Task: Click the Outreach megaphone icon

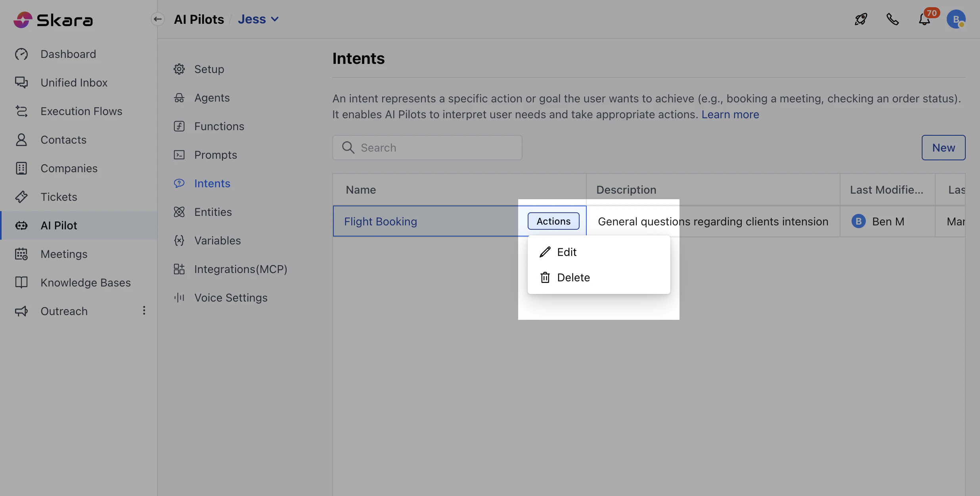Action: (x=21, y=311)
